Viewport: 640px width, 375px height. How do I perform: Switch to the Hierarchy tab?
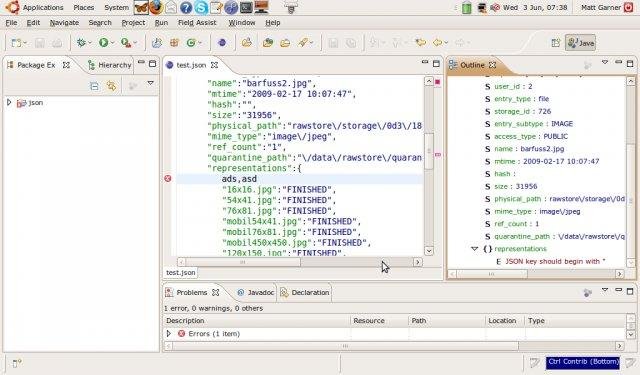click(110, 65)
